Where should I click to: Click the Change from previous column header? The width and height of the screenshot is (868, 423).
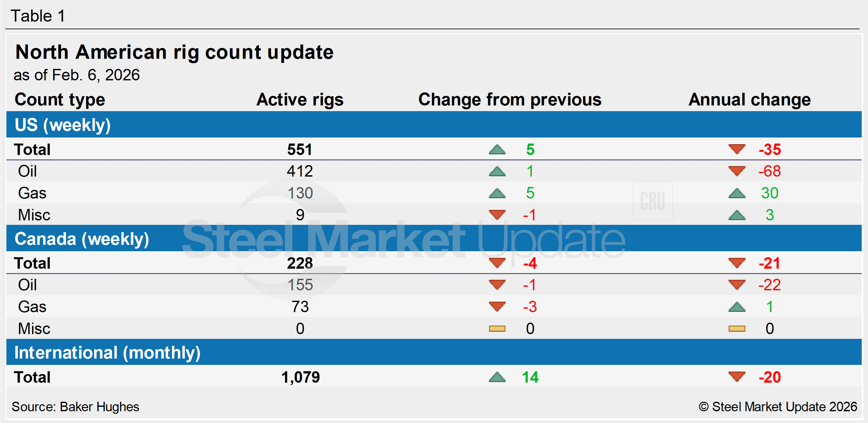[510, 100]
